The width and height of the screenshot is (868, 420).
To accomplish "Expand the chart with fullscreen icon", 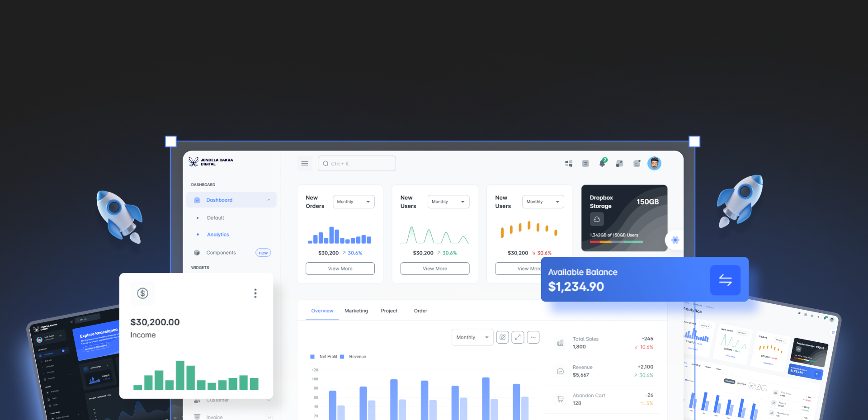I will pyautogui.click(x=518, y=337).
